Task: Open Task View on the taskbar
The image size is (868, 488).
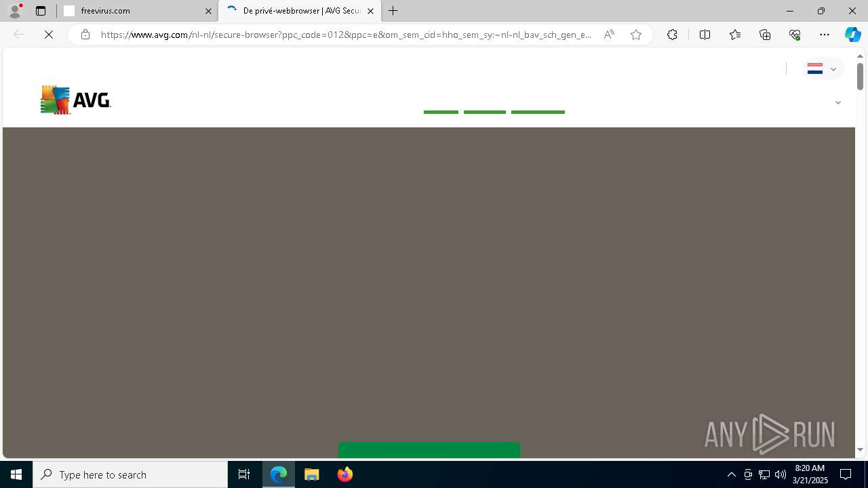Action: point(244,474)
